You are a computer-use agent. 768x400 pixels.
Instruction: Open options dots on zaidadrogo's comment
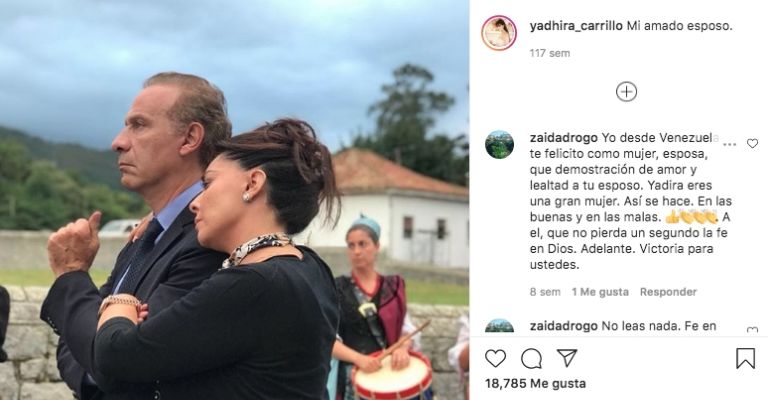coord(730,144)
